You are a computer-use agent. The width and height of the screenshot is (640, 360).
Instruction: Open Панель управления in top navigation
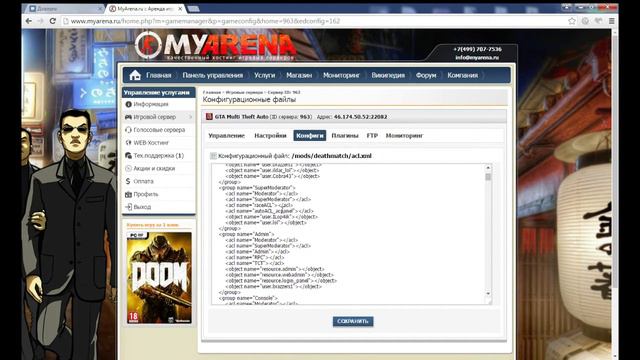click(212, 75)
